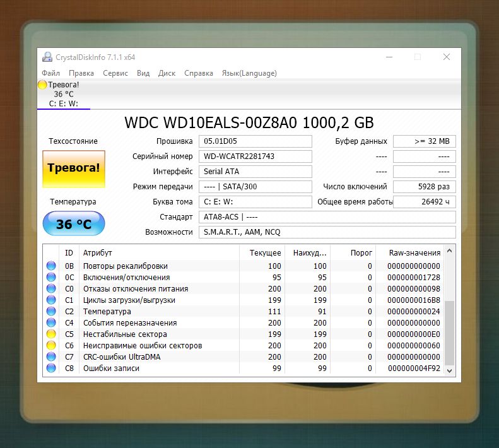
Task: Click the disk title WDC WD10EALS-00Z8A0 1000,2 GB
Action: [x=249, y=122]
